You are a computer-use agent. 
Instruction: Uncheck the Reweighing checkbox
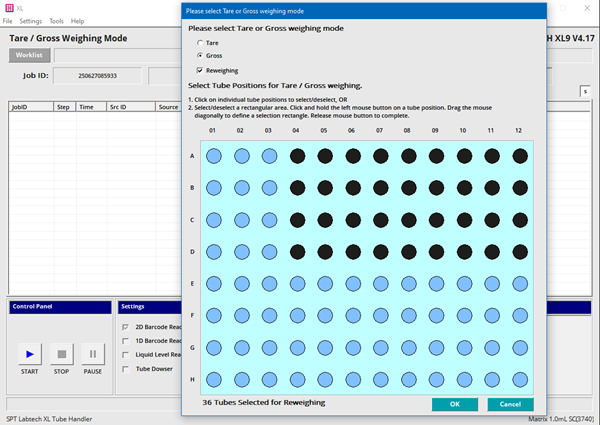[199, 71]
